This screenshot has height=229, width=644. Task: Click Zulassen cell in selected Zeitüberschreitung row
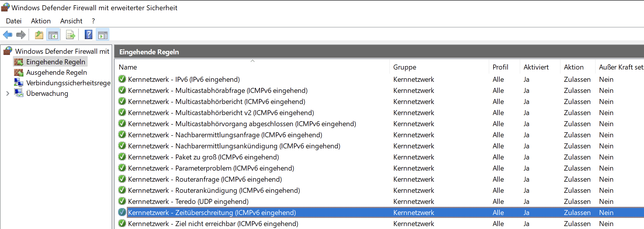577,213
